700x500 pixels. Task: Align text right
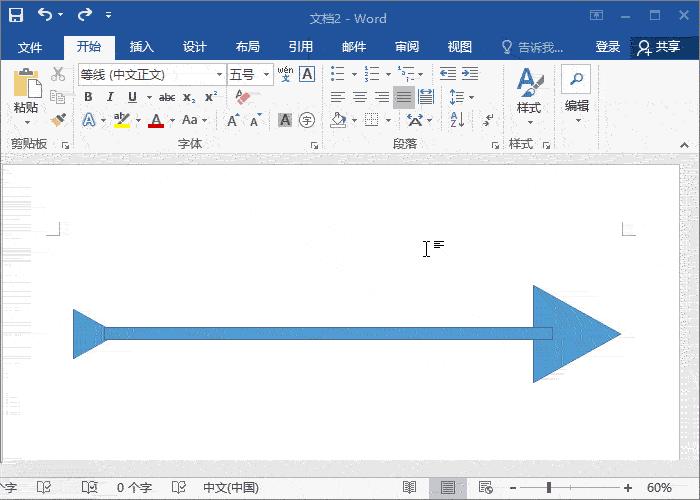coord(382,97)
